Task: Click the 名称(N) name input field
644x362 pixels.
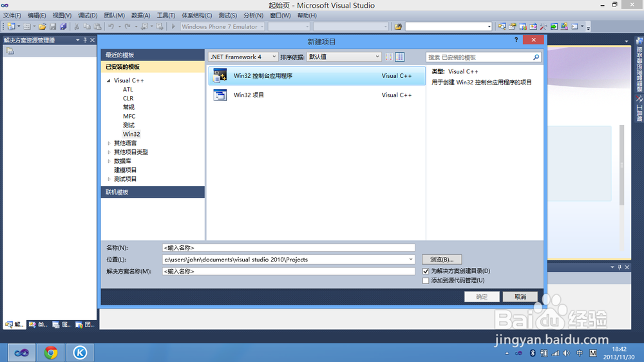Action: (289, 248)
